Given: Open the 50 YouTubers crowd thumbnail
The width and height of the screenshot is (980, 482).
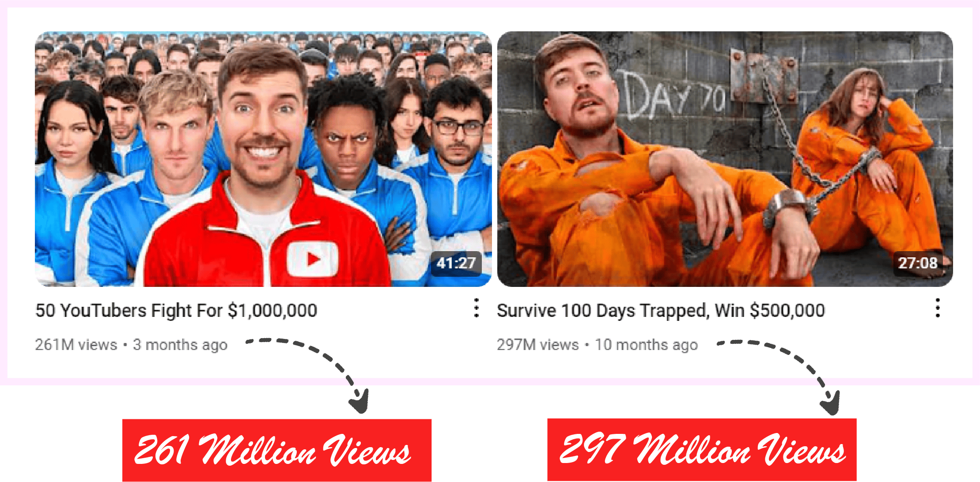Looking at the screenshot, I should click(x=263, y=159).
